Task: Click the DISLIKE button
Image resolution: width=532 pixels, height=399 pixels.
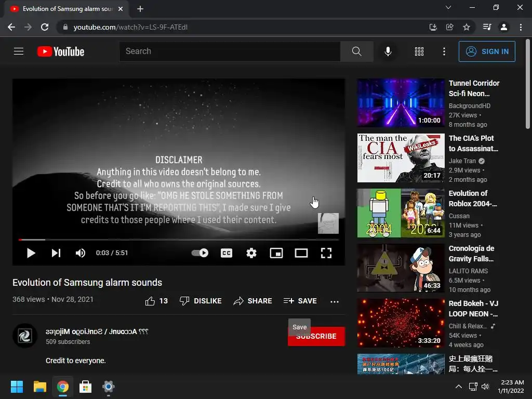Action: coord(201,301)
